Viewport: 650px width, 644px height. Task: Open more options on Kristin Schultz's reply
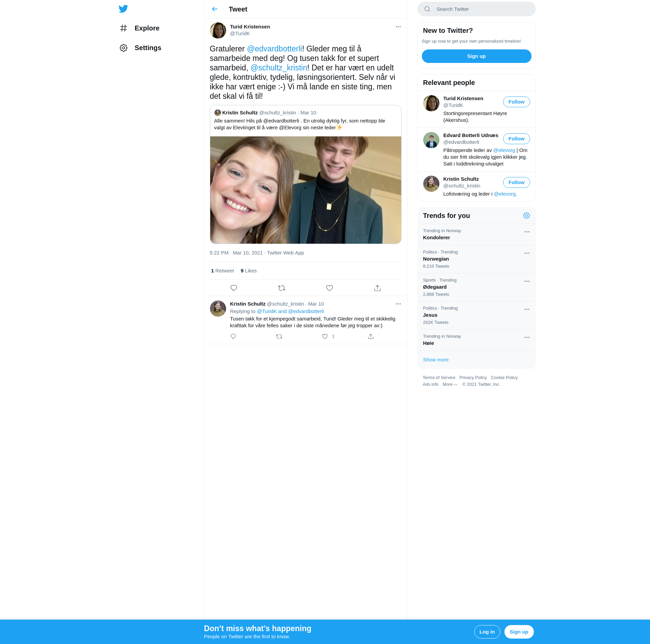(x=398, y=304)
